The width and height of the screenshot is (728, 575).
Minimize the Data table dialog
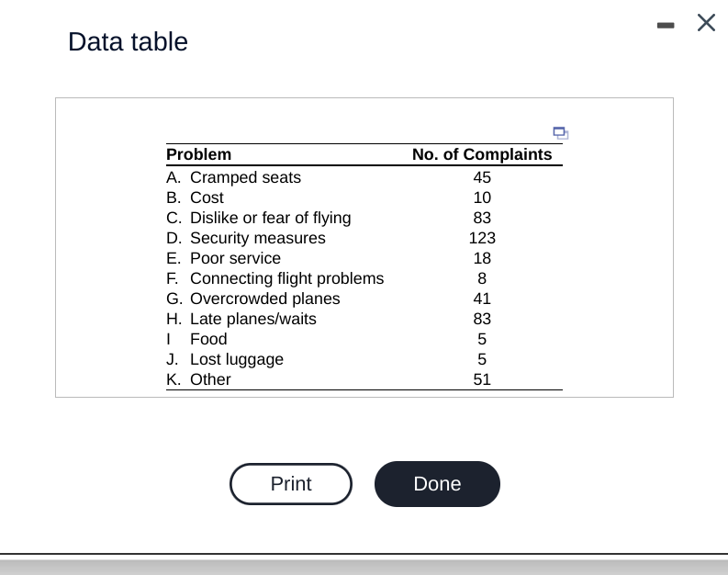(x=666, y=25)
